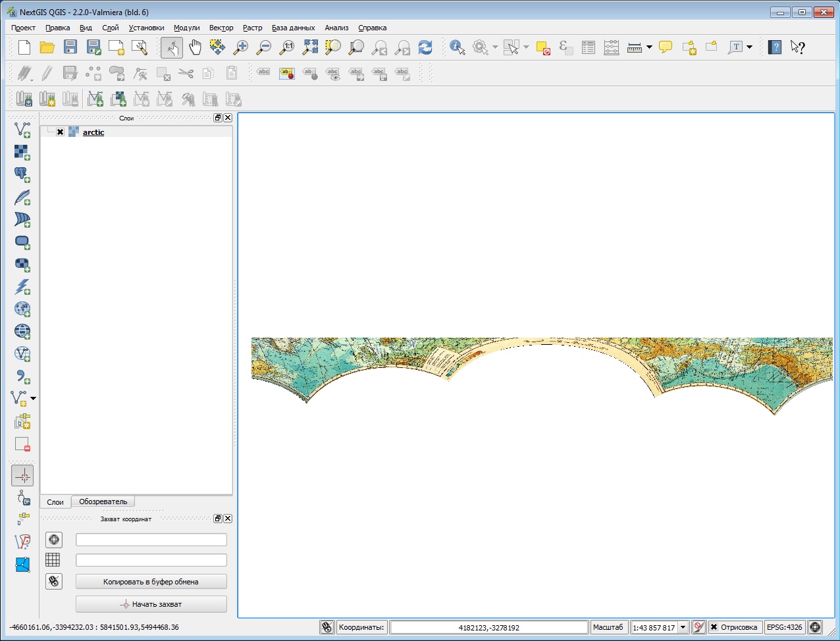Toggle mouse tracking in coordinate capture panel

(54, 581)
